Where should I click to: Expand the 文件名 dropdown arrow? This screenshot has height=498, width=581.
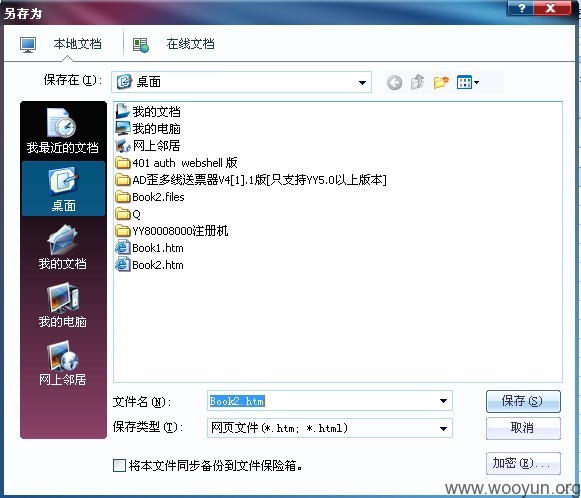[x=443, y=401]
